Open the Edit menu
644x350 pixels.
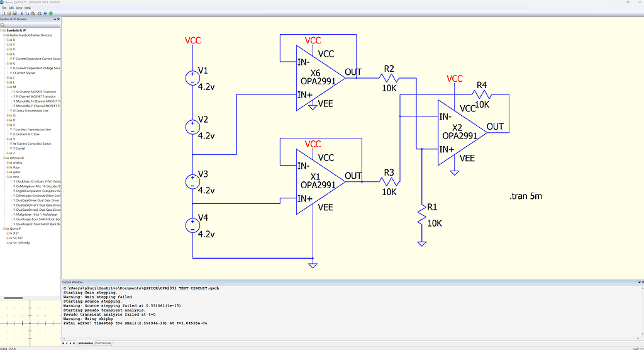point(11,8)
